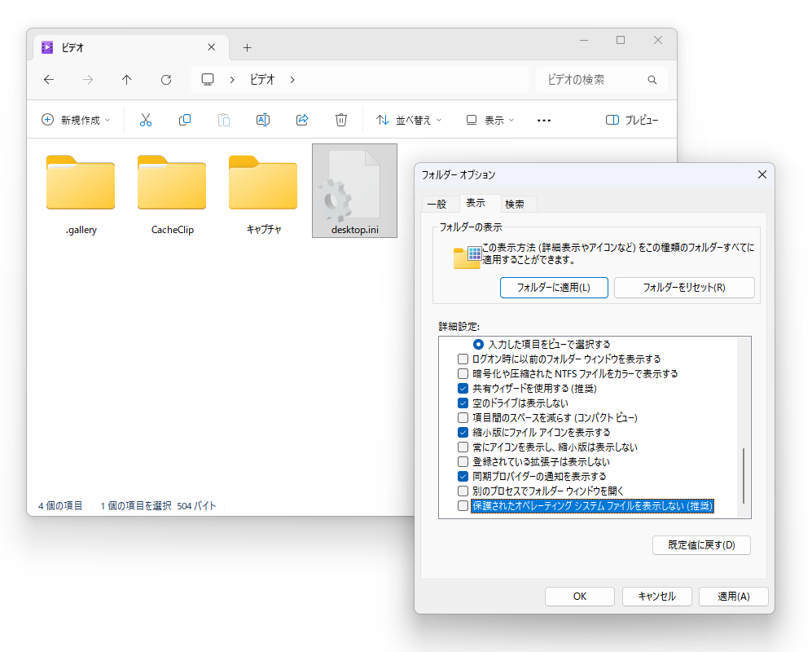Close the フォルダー オプション dialog

coord(762,174)
